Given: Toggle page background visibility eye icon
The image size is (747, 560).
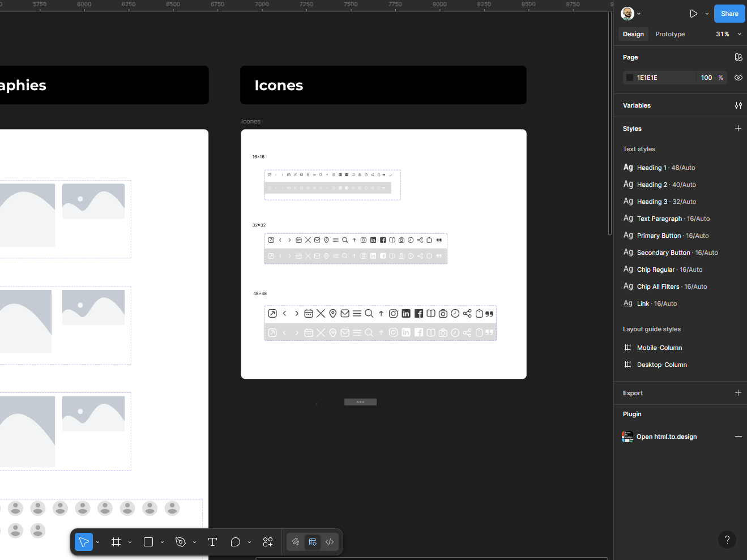Looking at the screenshot, I should pyautogui.click(x=738, y=78).
